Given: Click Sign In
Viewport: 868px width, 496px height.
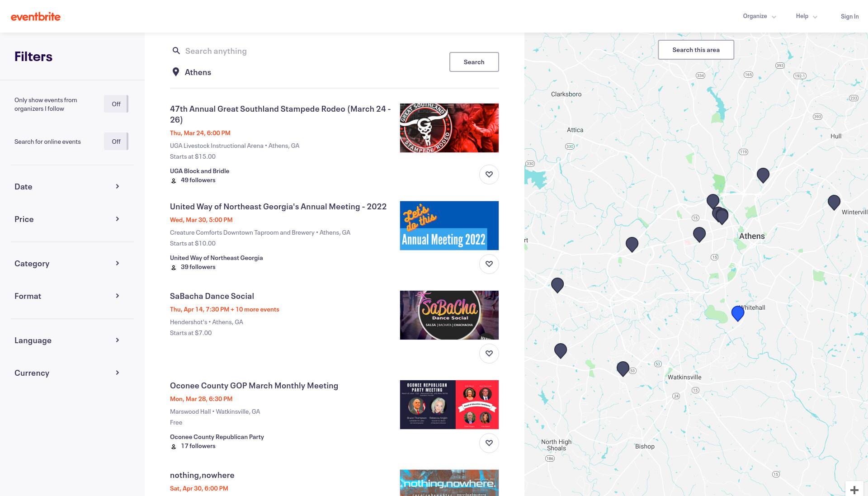Looking at the screenshot, I should click(849, 17).
